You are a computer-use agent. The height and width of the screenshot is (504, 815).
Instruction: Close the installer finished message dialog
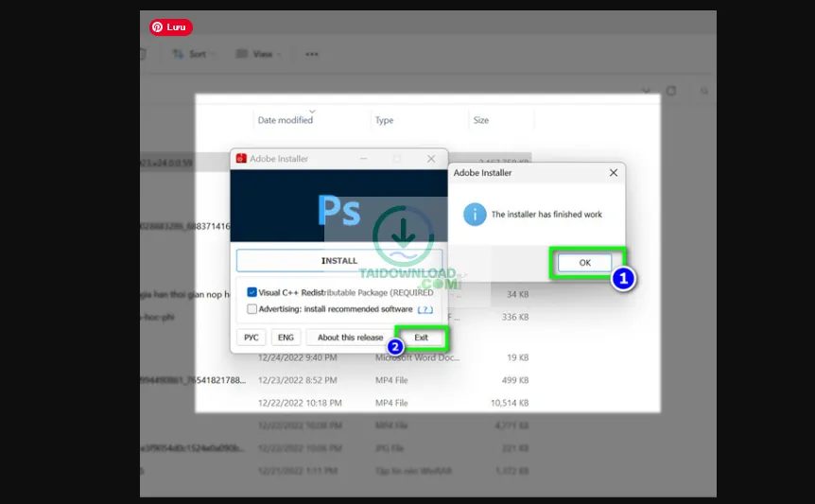click(x=613, y=173)
